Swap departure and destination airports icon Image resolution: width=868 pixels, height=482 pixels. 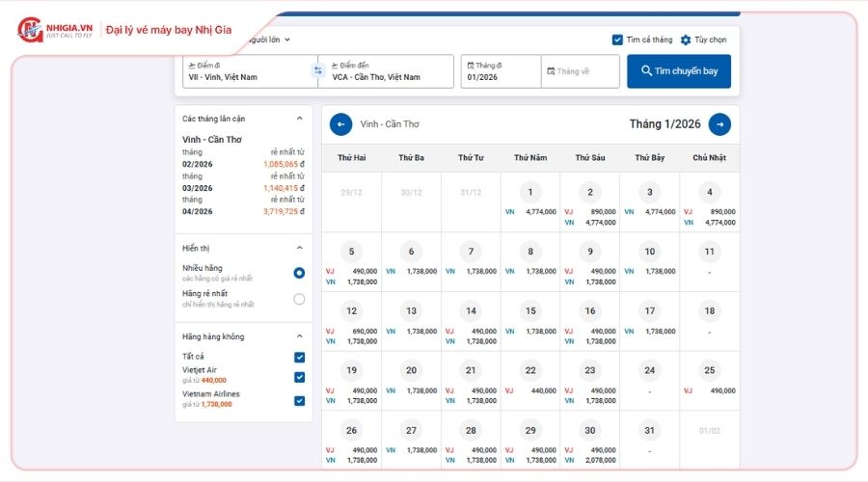point(317,71)
